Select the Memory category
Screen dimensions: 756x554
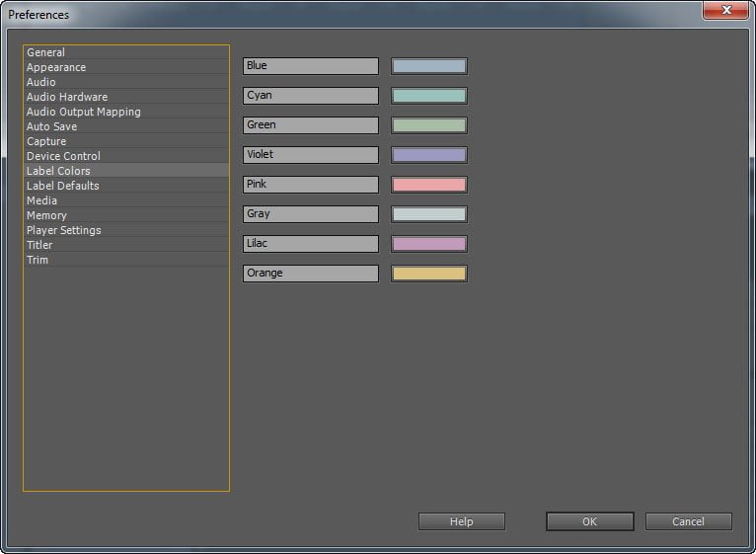126,215
